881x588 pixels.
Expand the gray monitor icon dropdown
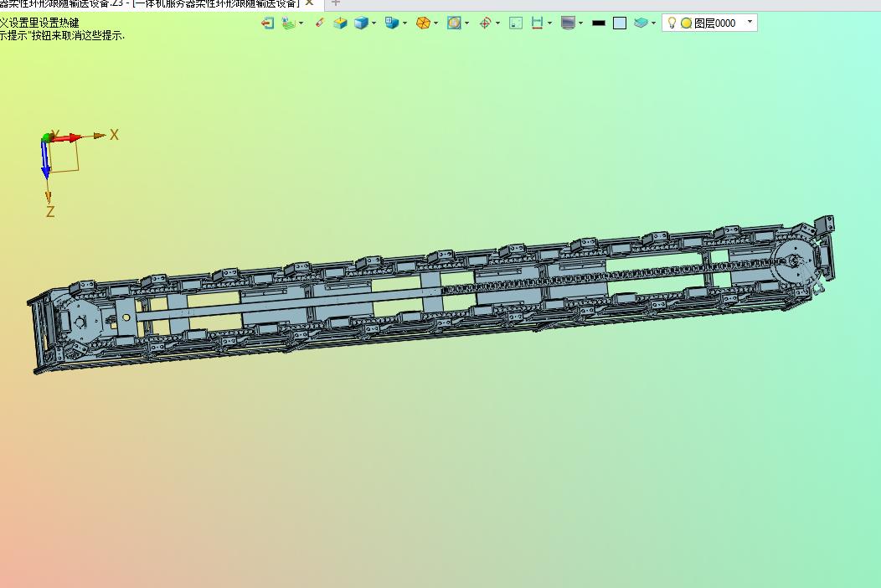tap(580, 23)
